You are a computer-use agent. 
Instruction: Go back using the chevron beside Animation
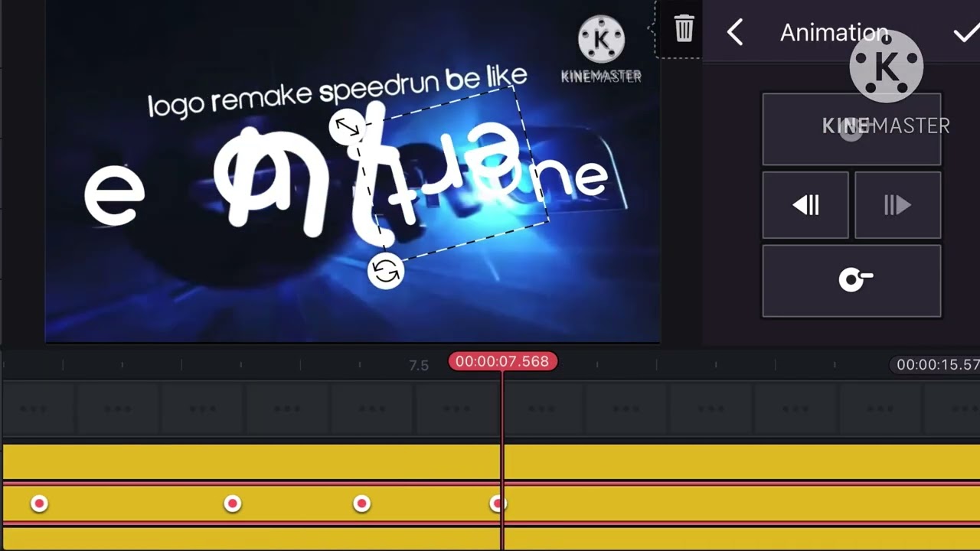[735, 32]
